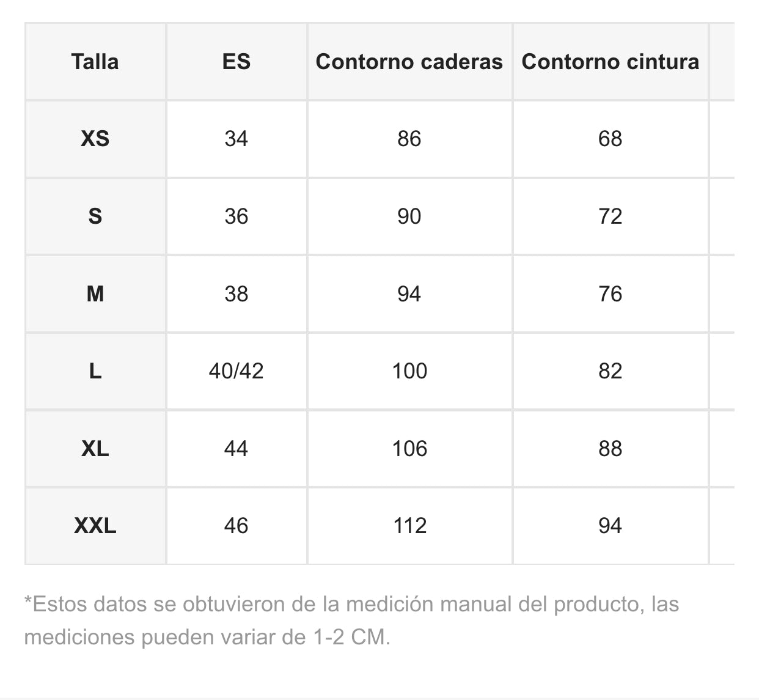This screenshot has width=759, height=700.
Task: Click the Contorno cintura header
Action: coord(610,62)
